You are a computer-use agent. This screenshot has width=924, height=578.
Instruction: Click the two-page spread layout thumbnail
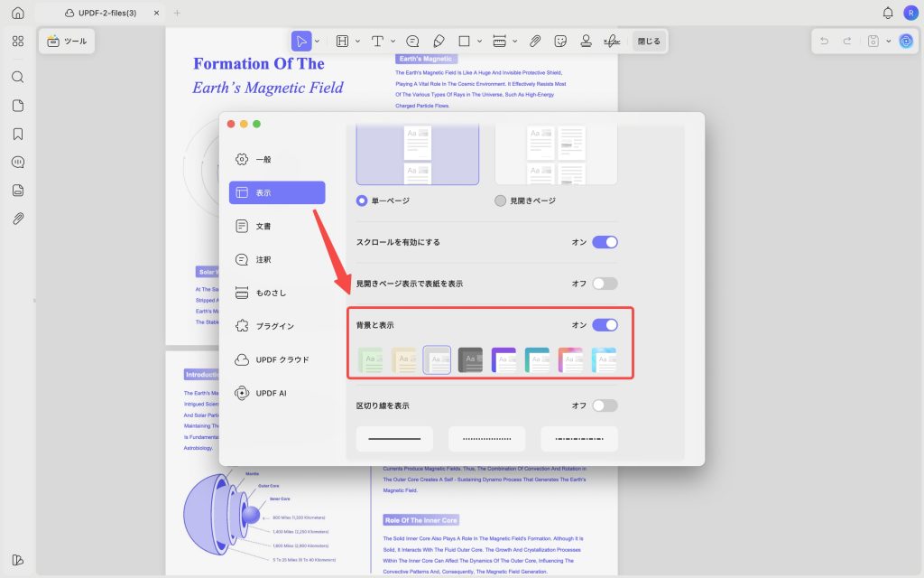(x=556, y=154)
